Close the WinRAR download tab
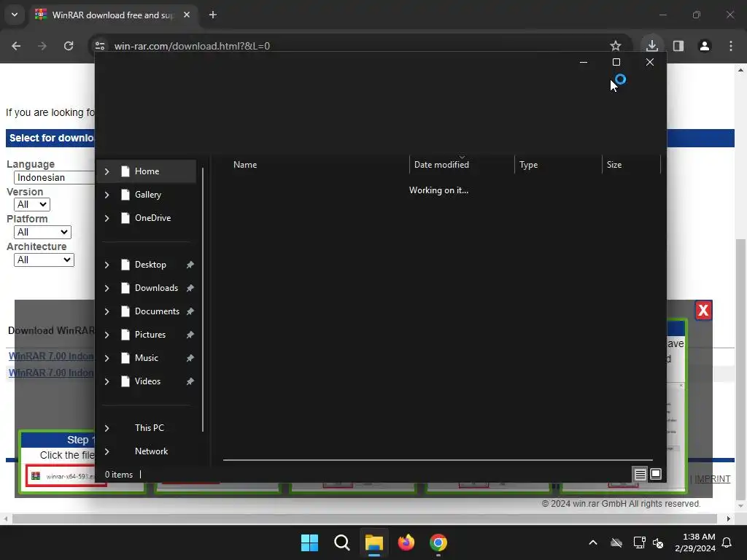Viewport: 747px width, 560px height. click(x=187, y=15)
